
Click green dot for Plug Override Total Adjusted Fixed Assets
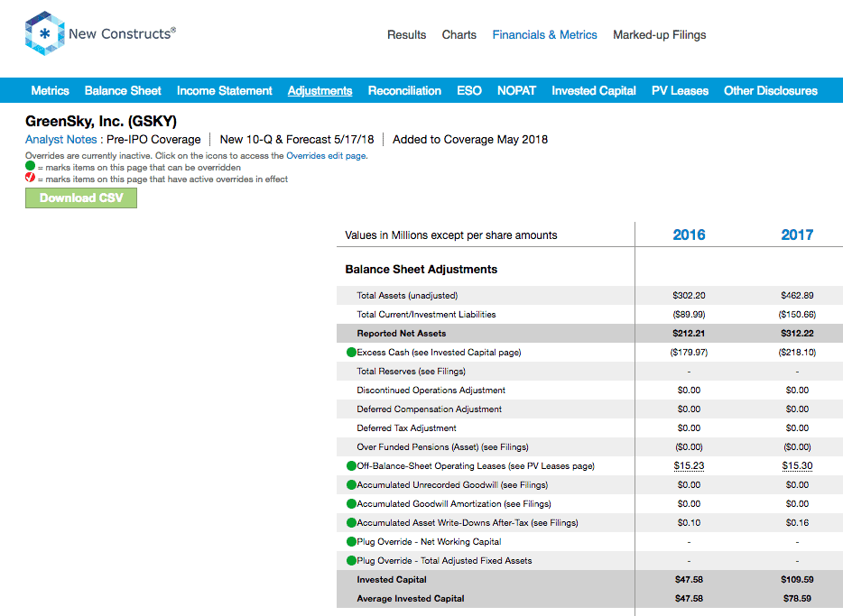pyautogui.click(x=352, y=561)
